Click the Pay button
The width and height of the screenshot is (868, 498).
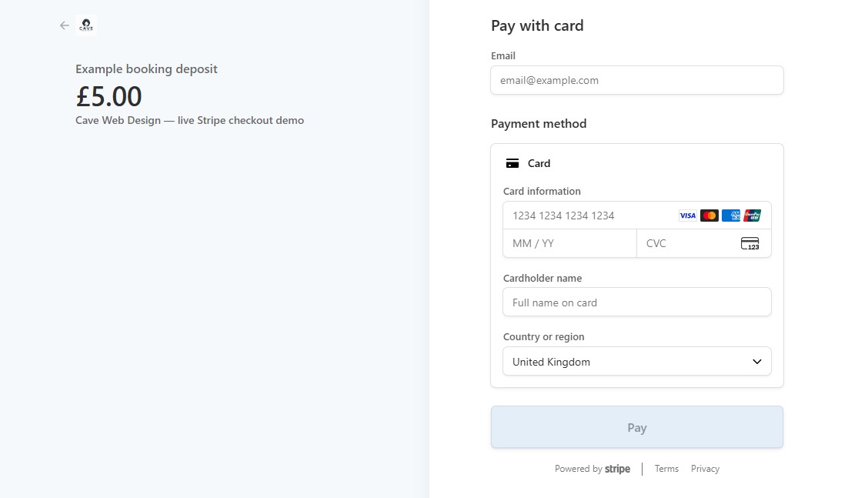(636, 427)
